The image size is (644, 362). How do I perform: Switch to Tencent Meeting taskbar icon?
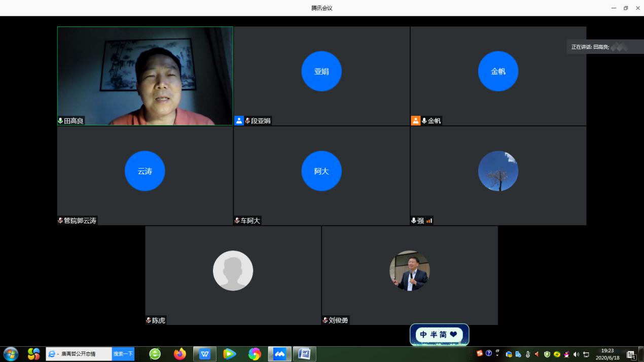point(279,354)
